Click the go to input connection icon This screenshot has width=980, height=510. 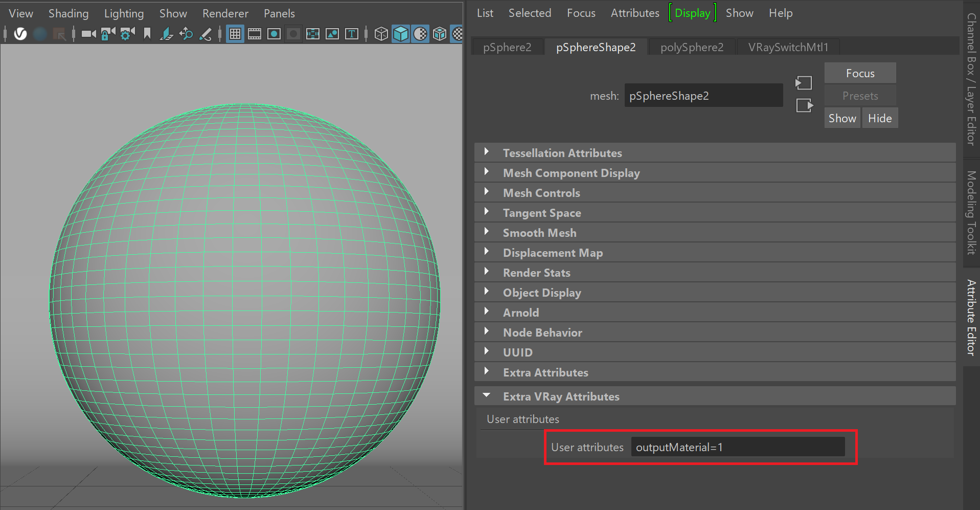(804, 83)
